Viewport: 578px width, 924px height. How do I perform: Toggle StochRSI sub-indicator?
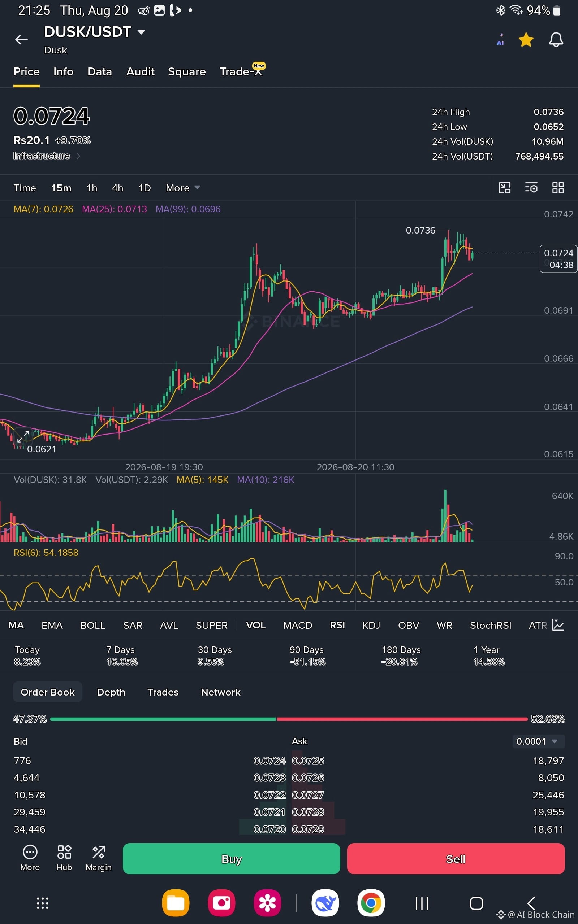tap(491, 625)
